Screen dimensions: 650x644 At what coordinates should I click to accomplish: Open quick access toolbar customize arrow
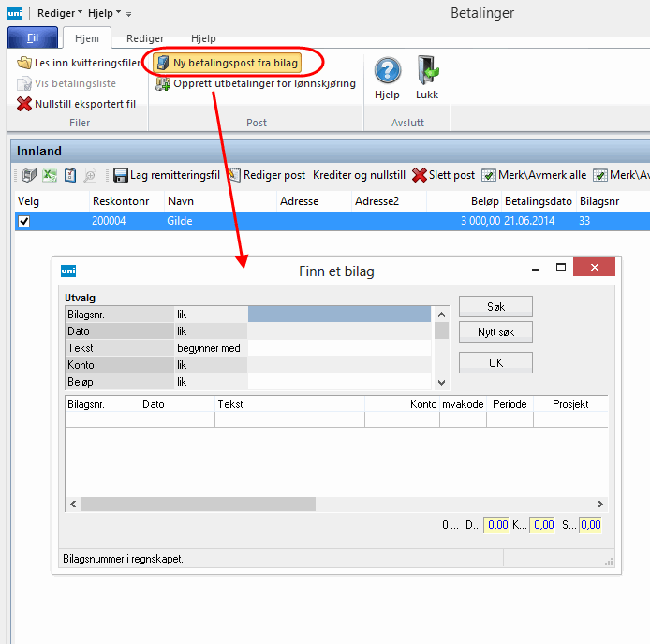pyautogui.click(x=129, y=14)
